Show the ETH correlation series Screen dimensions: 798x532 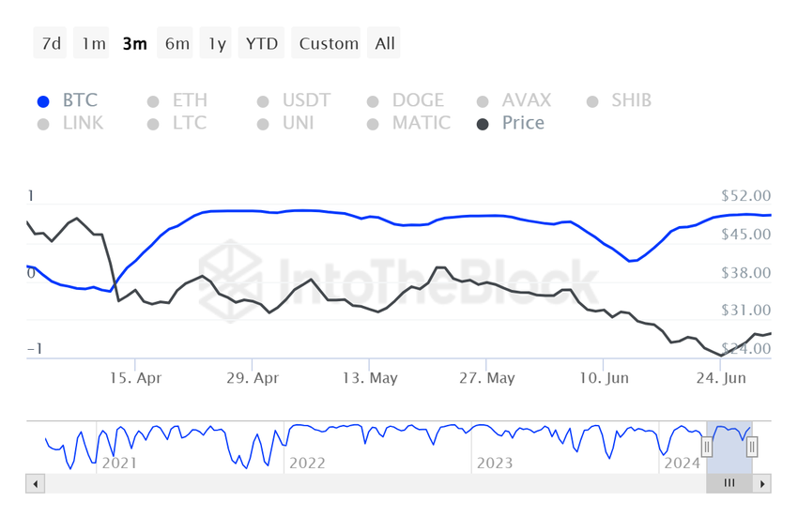[177, 100]
